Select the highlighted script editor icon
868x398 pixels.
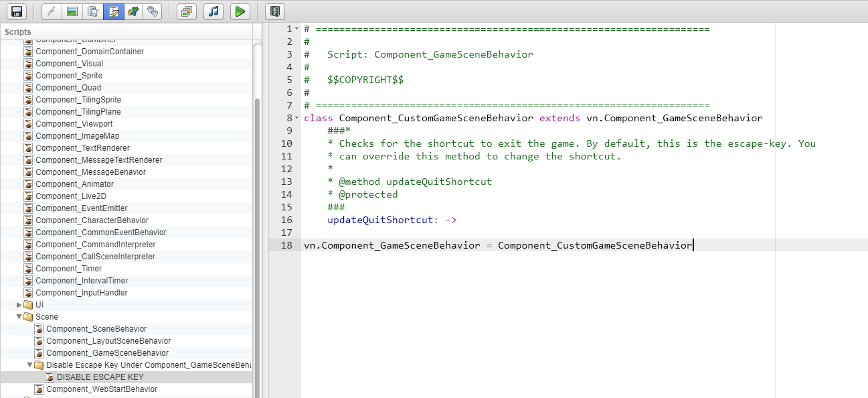(114, 11)
